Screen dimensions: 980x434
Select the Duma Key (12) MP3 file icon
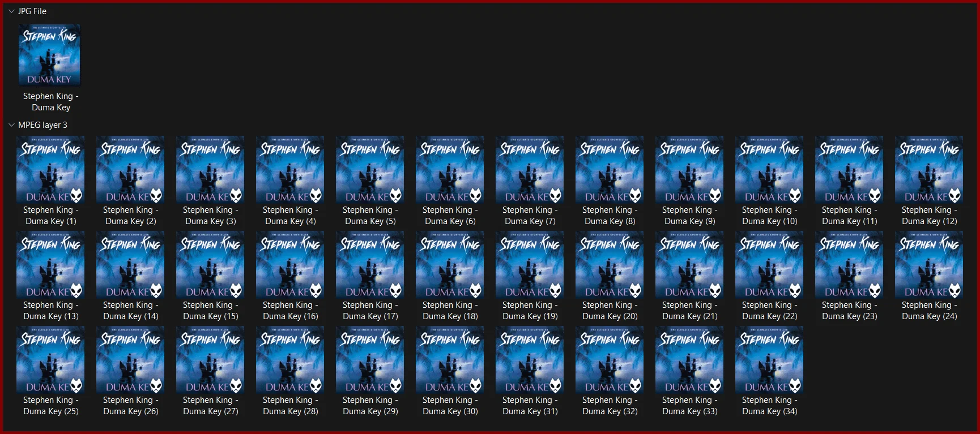pyautogui.click(x=929, y=170)
